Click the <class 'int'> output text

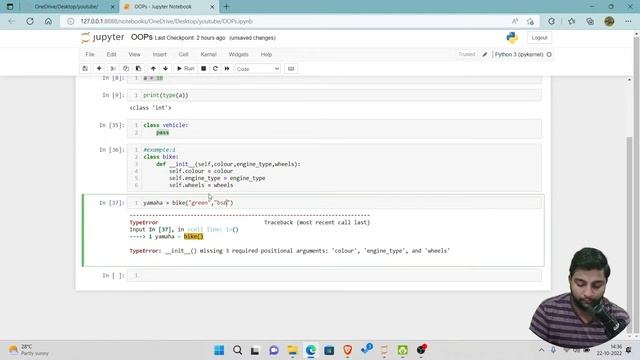[150, 108]
